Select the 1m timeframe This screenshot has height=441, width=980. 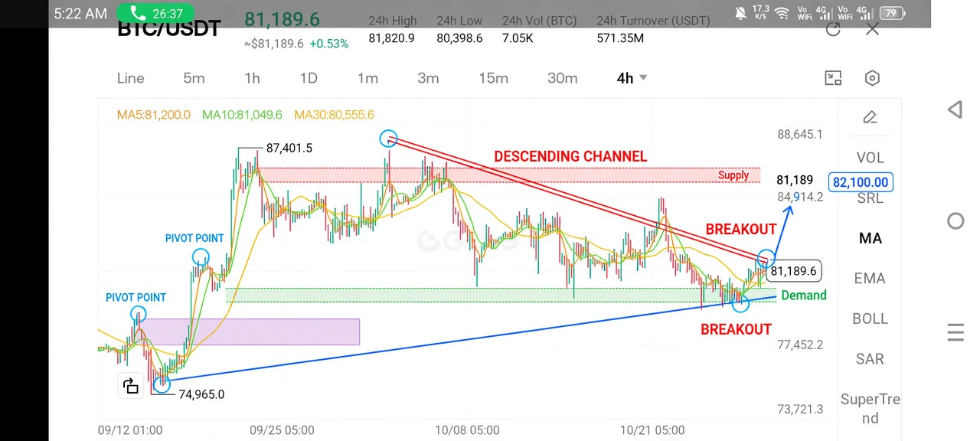(367, 78)
